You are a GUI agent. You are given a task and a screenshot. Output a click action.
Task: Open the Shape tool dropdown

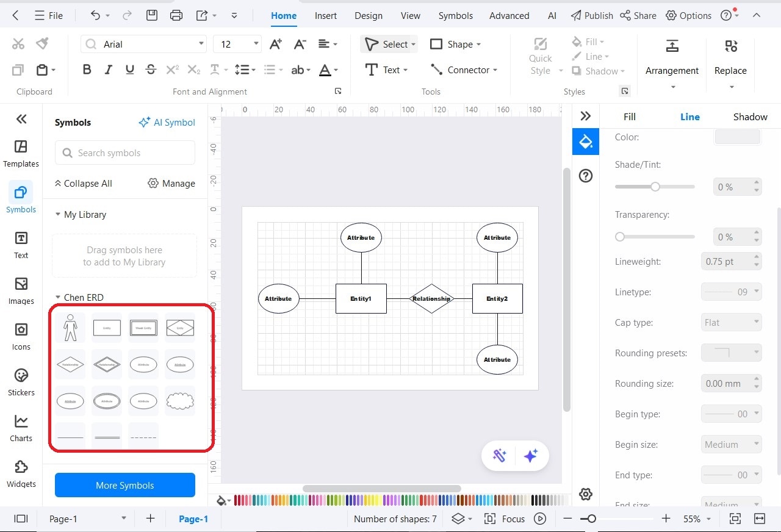click(478, 44)
